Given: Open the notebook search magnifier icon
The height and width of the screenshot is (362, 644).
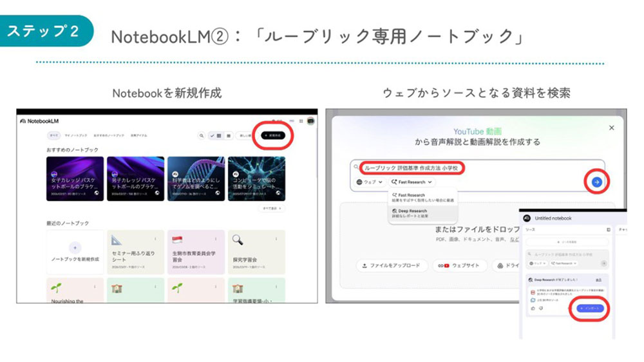Looking at the screenshot, I should click(x=201, y=136).
